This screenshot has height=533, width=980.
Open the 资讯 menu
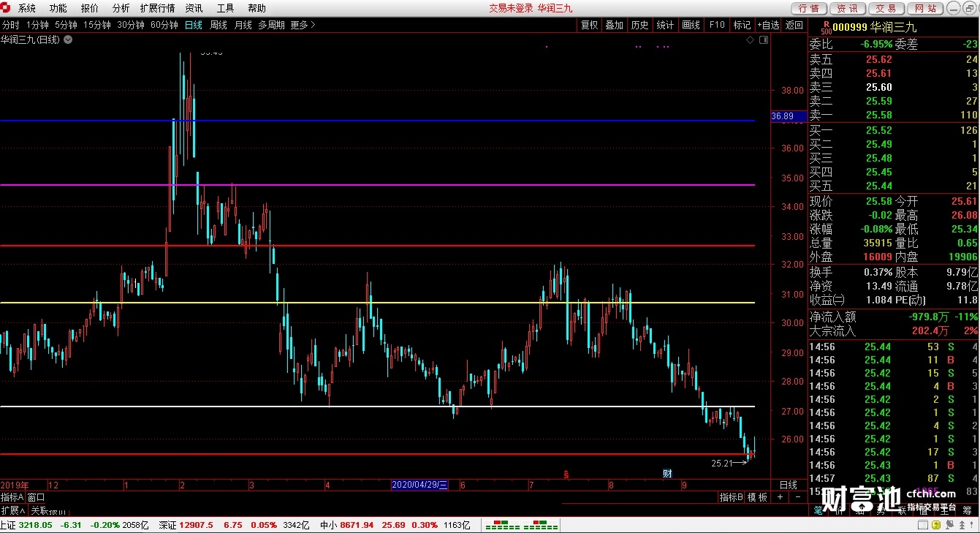pyautogui.click(x=194, y=8)
